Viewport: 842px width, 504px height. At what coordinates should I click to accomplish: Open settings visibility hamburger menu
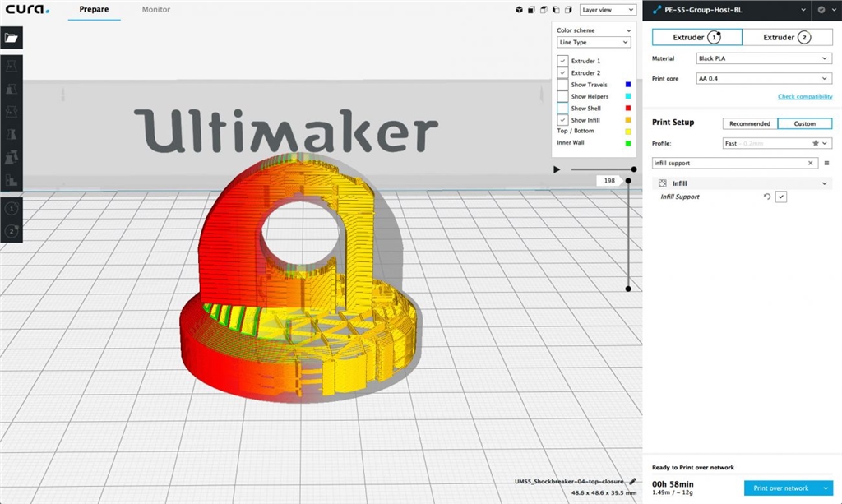(x=826, y=163)
